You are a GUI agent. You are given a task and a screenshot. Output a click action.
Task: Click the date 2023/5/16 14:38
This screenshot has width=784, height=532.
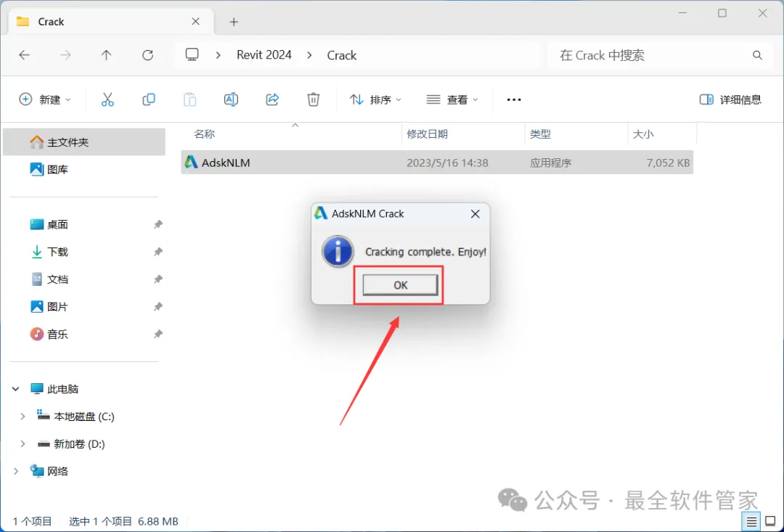click(447, 163)
